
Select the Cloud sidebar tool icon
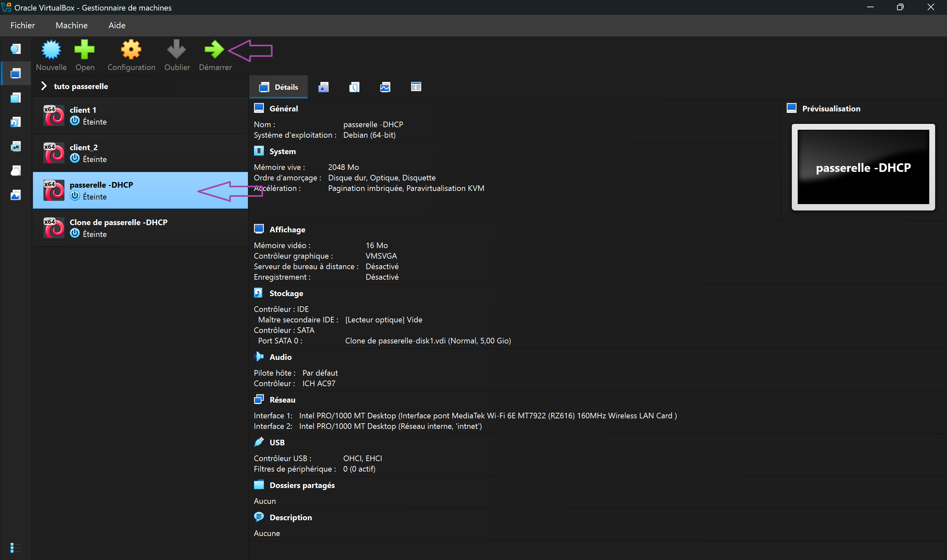pyautogui.click(x=15, y=171)
